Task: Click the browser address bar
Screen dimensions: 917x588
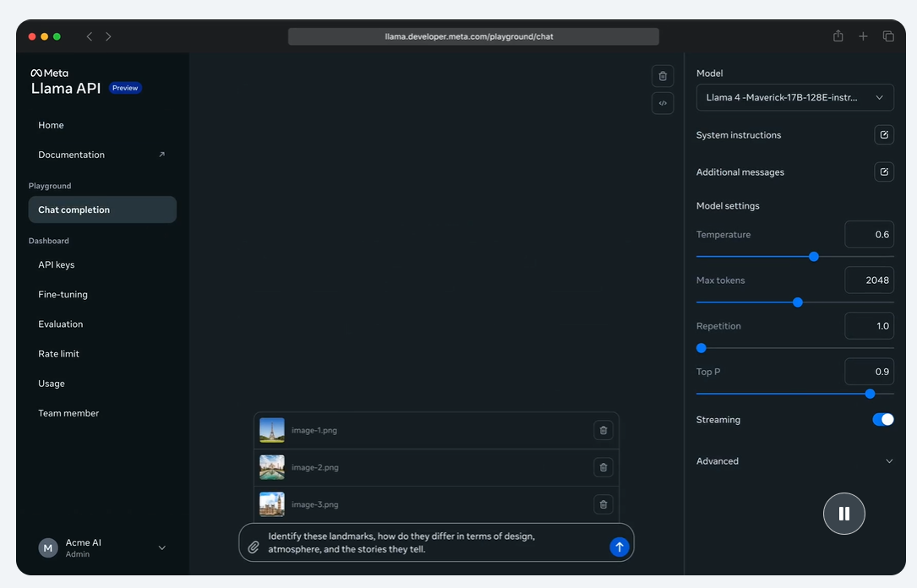Action: (473, 36)
